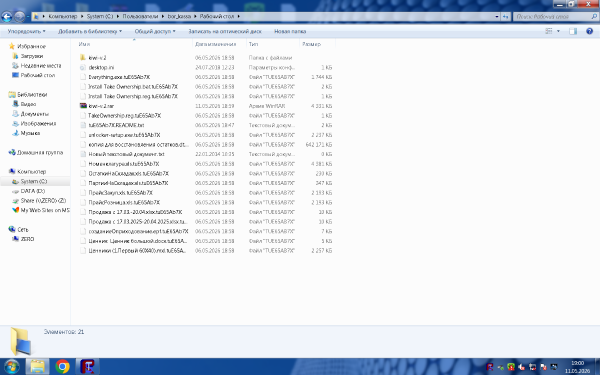Open the Упорядочить dropdown menu
The width and height of the screenshot is (600, 375).
coord(26,31)
